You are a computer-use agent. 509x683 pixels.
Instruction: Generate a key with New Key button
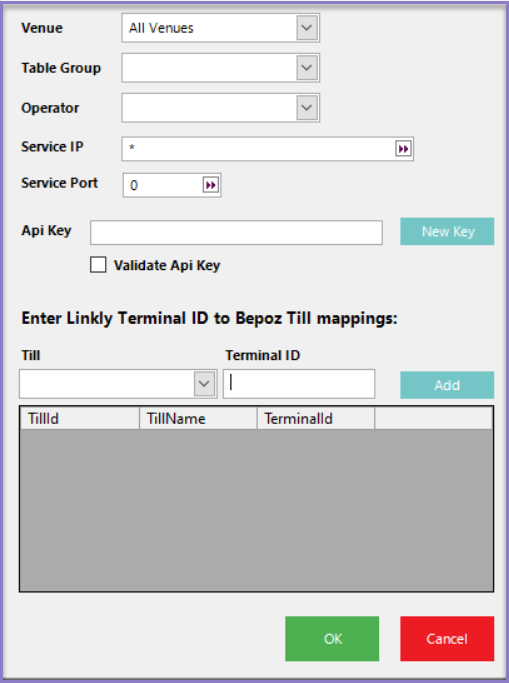click(447, 231)
